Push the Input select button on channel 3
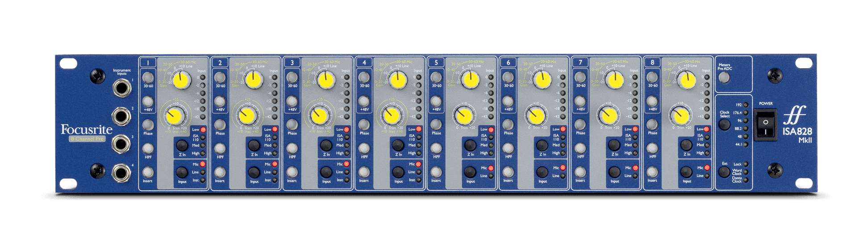This screenshot has height=246, width=868. point(326,172)
